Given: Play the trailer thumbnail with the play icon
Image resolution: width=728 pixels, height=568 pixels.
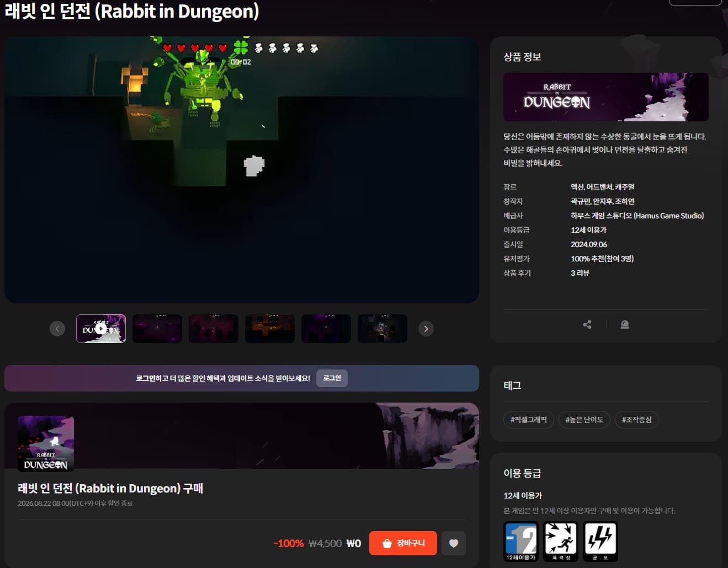Looking at the screenshot, I should point(101,329).
